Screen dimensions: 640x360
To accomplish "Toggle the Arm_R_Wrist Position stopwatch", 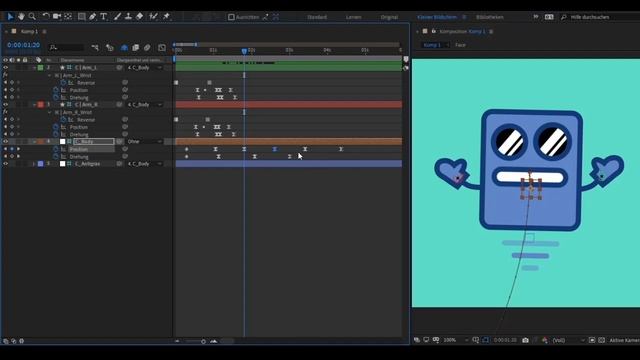I will tap(56, 127).
